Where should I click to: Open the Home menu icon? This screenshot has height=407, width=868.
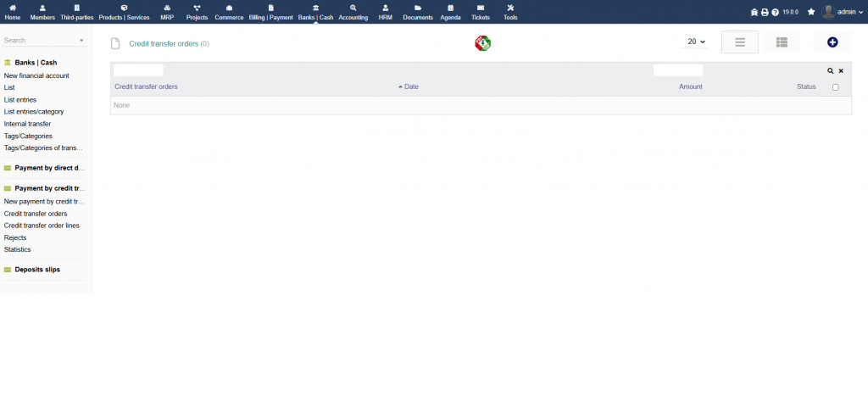click(12, 8)
